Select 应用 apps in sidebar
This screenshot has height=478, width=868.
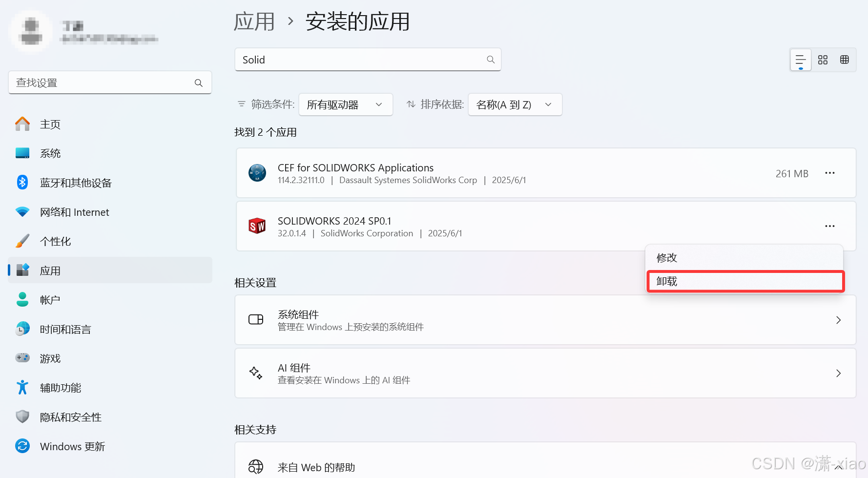(x=110, y=270)
